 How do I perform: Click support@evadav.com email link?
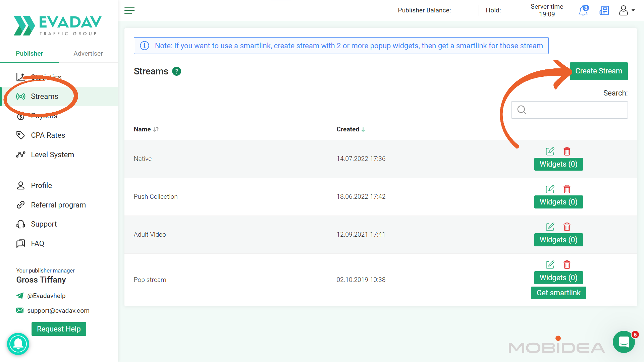(58, 311)
